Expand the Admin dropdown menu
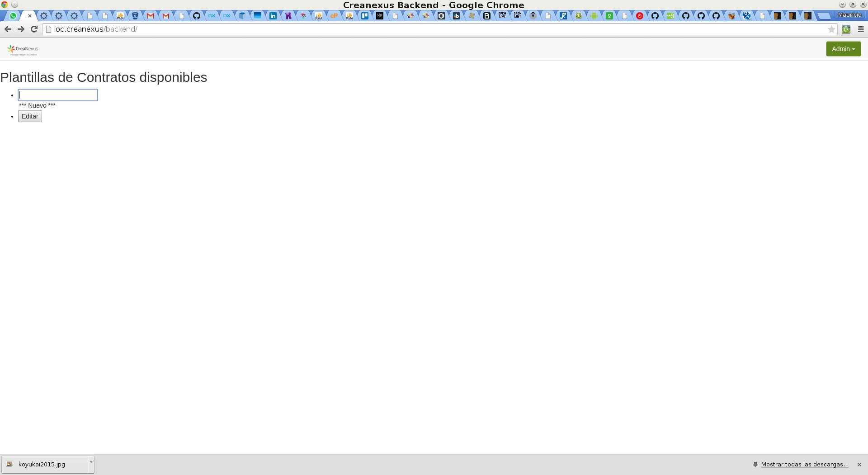This screenshot has width=868, height=475. pos(843,49)
